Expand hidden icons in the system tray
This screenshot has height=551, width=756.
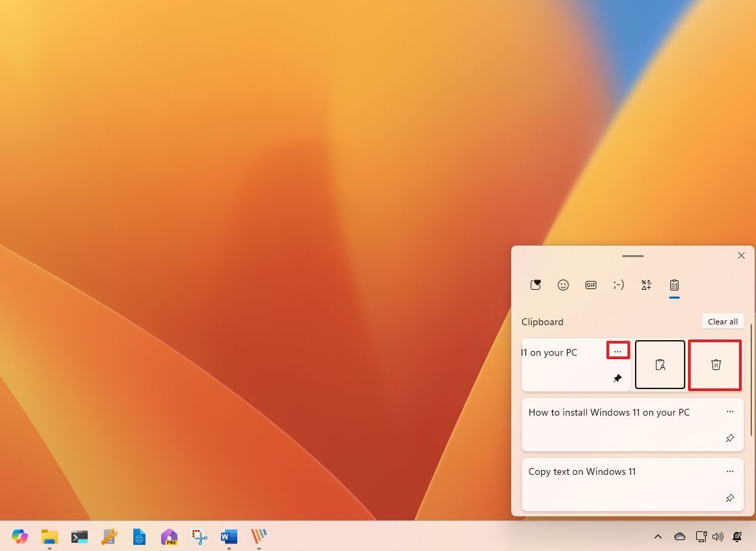coord(658,537)
